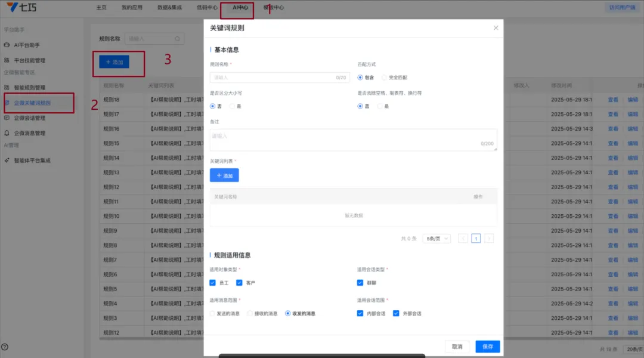
Task: Click the help question mark icon
Action: [5, 347]
